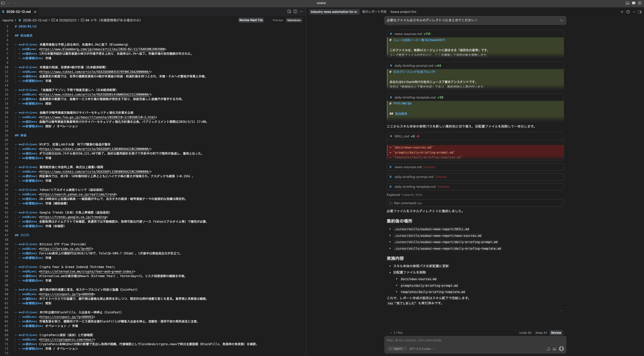644x356 pixels.
Task: Split the editor with split icon
Action: point(295,12)
